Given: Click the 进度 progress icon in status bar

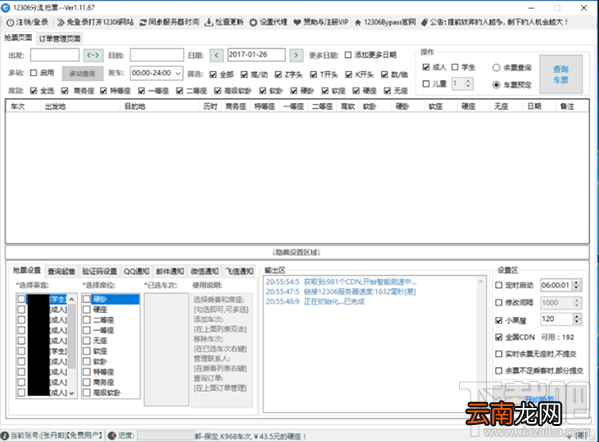Looking at the screenshot, I should pyautogui.click(x=112, y=436).
